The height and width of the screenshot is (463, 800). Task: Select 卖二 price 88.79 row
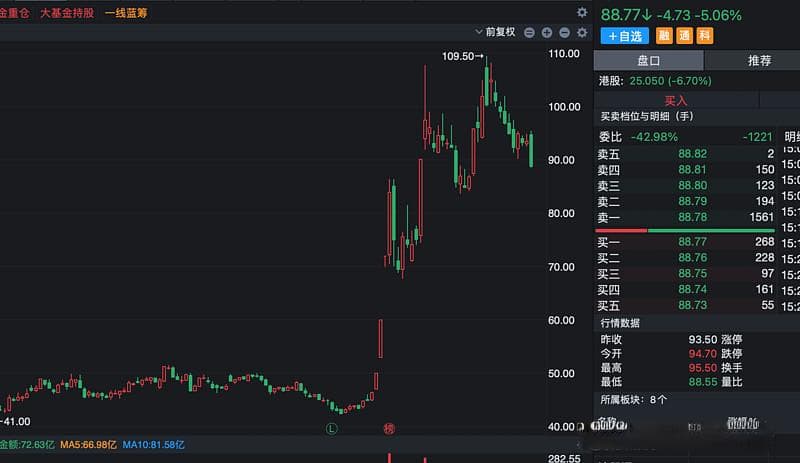coord(685,202)
